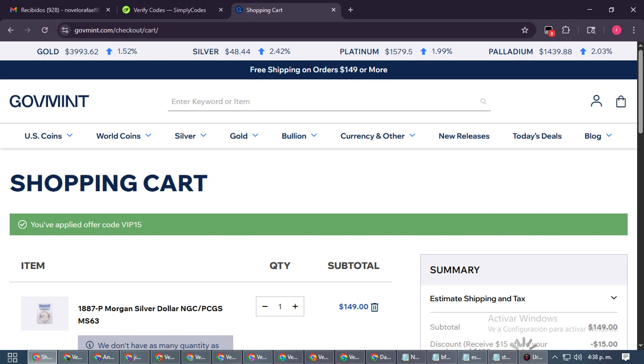644x364 pixels.
Task: Expand the Gold menu
Action: pos(244,136)
